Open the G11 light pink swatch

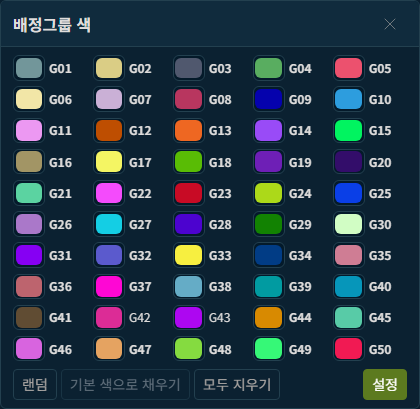point(29,130)
